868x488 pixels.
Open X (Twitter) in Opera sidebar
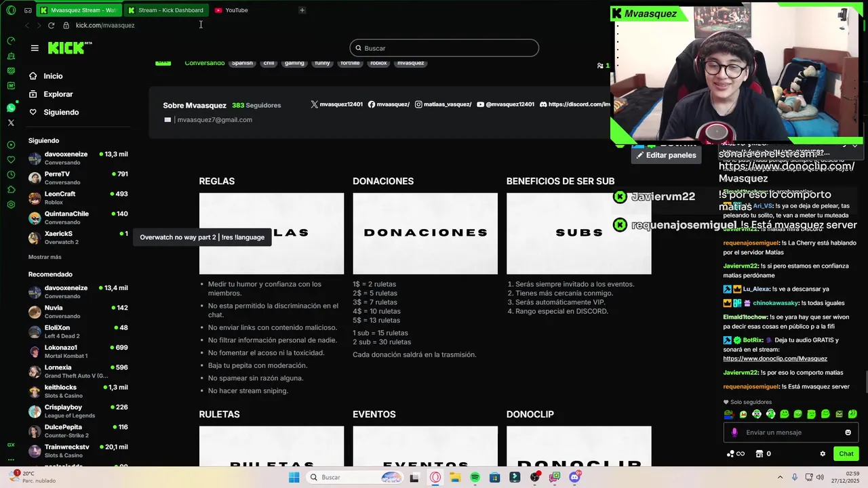tap(11, 123)
